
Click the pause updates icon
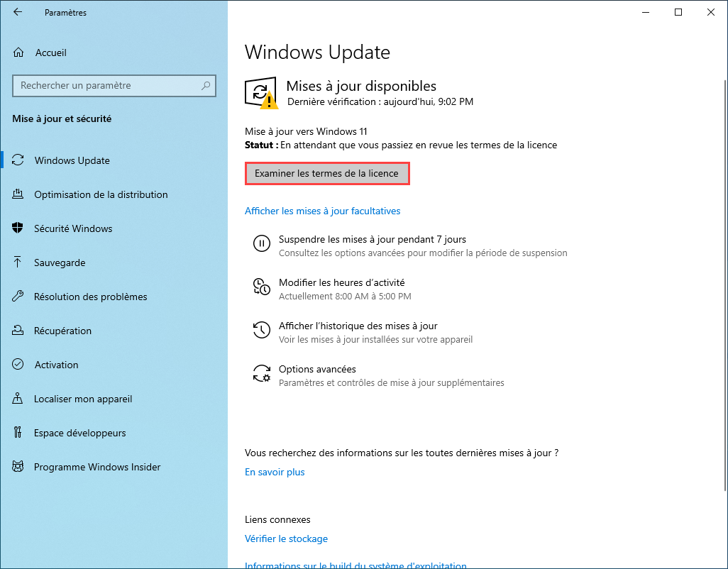261,243
